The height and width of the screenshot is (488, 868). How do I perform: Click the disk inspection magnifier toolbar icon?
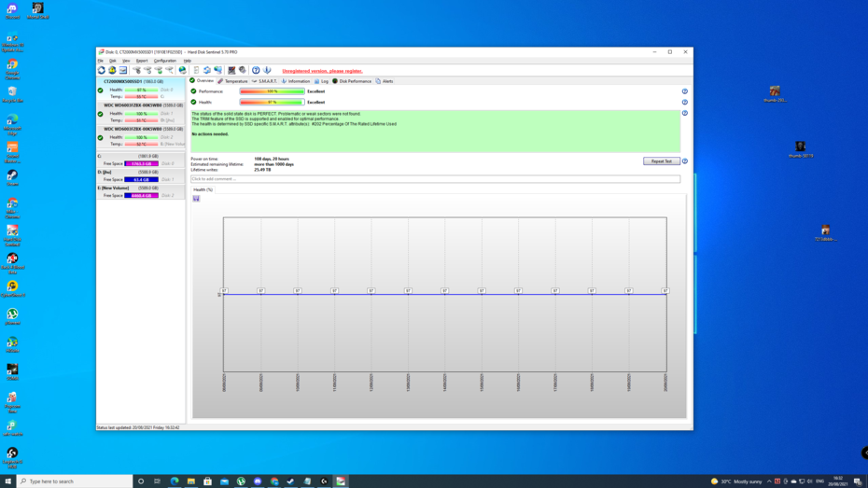click(169, 70)
